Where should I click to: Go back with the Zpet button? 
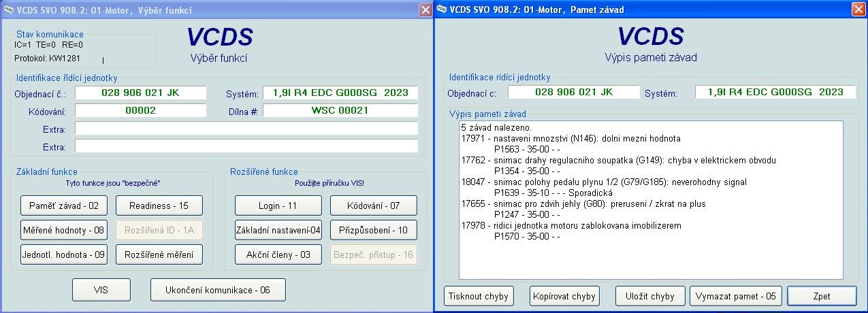[x=822, y=296]
